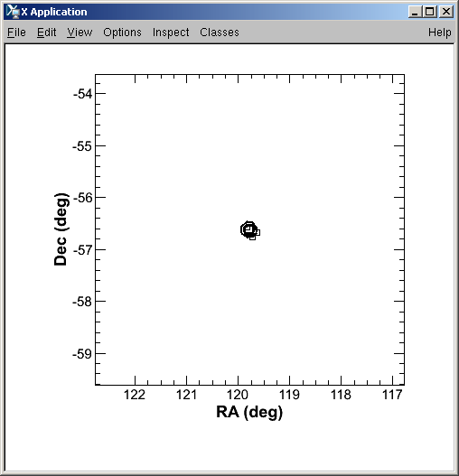This screenshot has width=459, height=476.
Task: Click the 122 tick label on RA axis
Action: click(135, 395)
